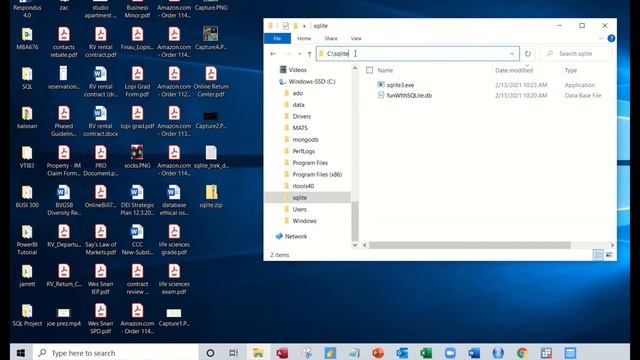Click the Cortana circle icon
Screen dimensions: 640x360
click(210, 353)
